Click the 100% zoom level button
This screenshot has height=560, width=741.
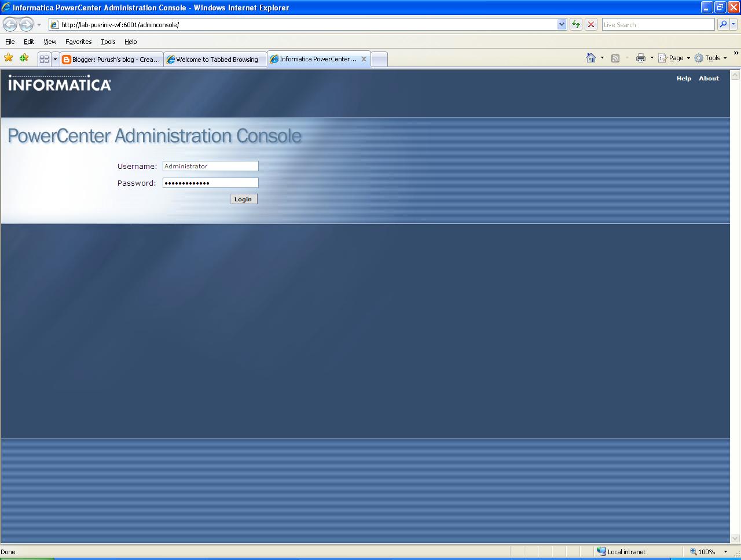coord(702,552)
